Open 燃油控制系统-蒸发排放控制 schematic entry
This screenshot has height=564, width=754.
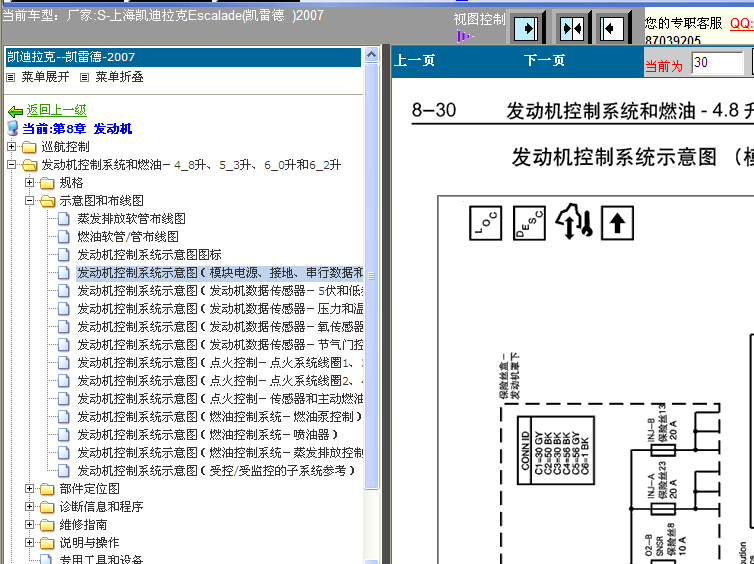pyautogui.click(x=220, y=453)
